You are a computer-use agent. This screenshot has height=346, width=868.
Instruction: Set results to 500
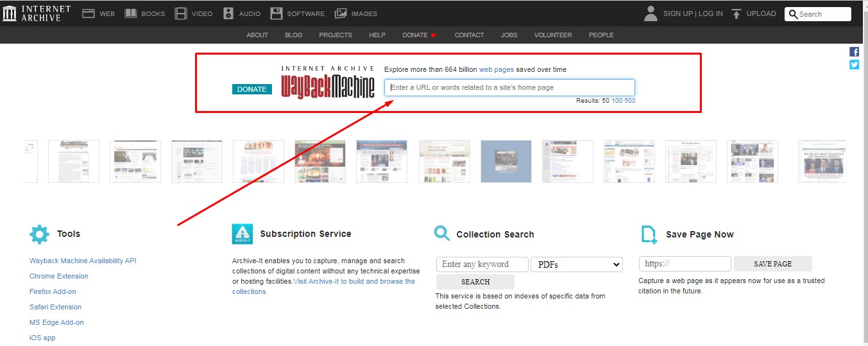pyautogui.click(x=630, y=101)
